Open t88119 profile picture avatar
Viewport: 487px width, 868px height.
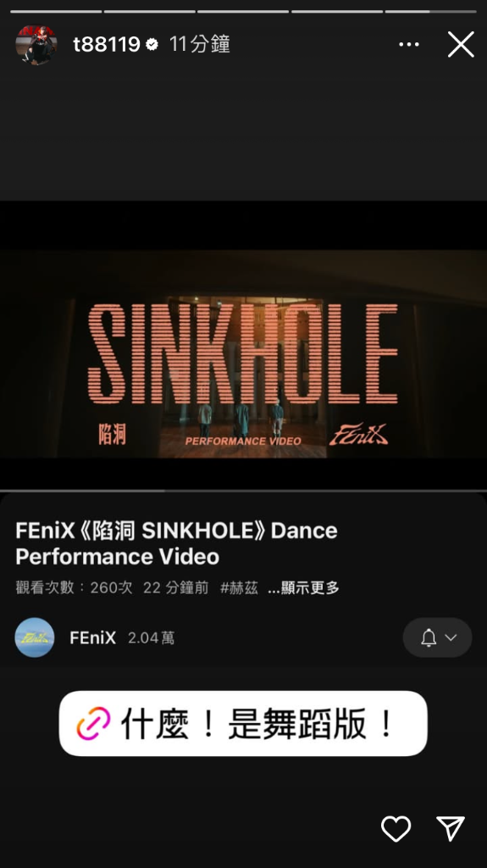click(x=36, y=45)
